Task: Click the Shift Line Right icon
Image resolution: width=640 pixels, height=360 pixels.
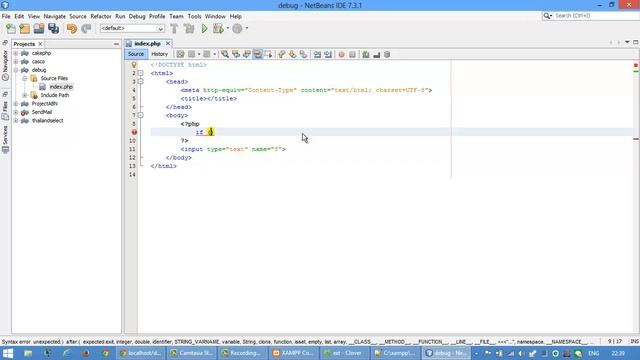Action: click(328, 54)
